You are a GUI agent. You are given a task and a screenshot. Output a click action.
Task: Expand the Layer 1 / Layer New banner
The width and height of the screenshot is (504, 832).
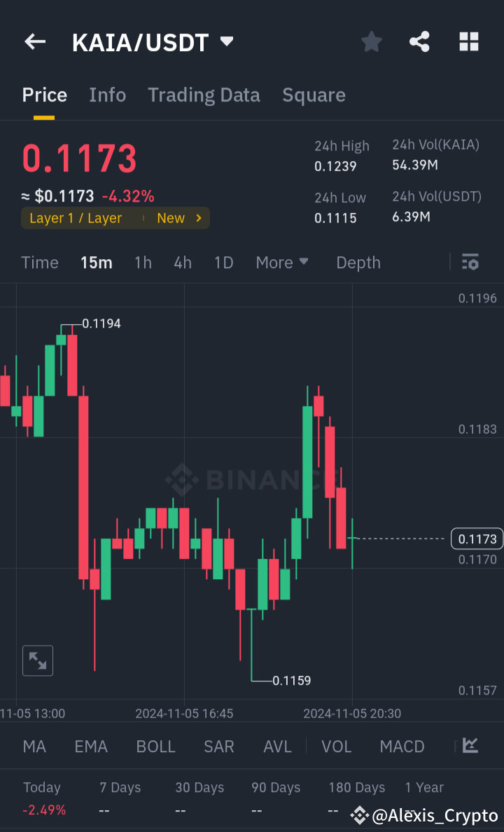[x=115, y=218]
